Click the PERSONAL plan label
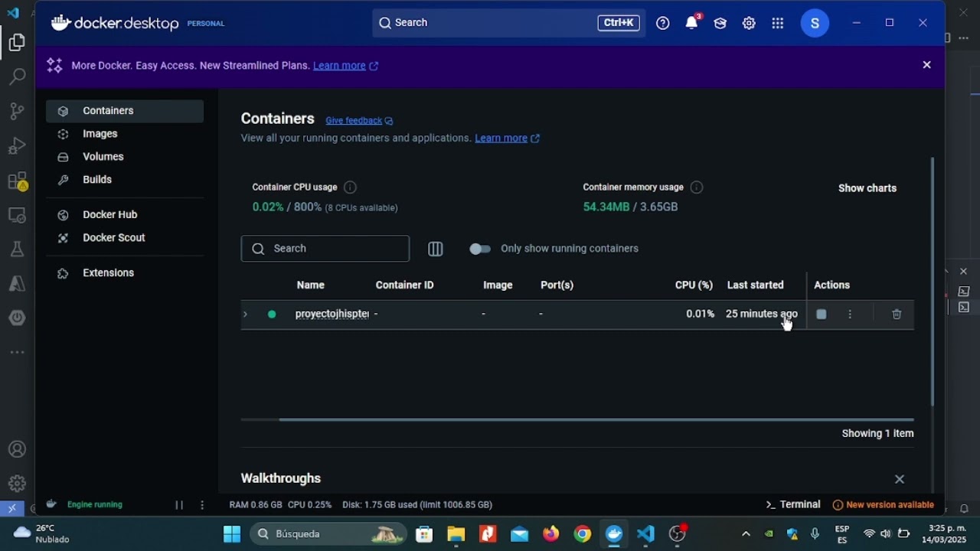The height and width of the screenshot is (551, 980). (x=206, y=24)
